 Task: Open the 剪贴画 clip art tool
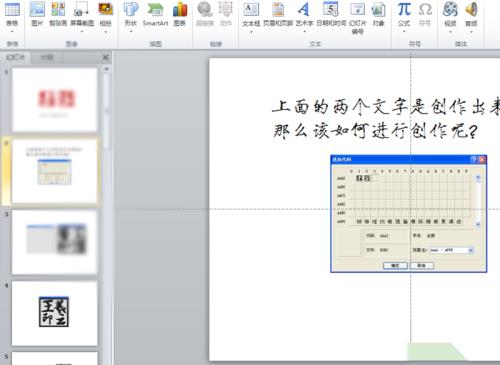click(58, 14)
